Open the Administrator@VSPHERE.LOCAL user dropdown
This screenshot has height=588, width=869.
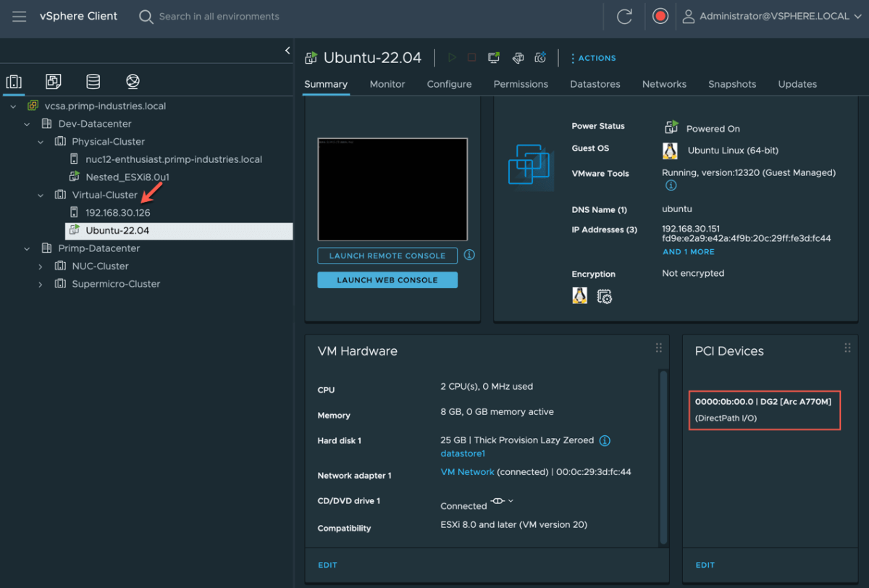tap(771, 15)
